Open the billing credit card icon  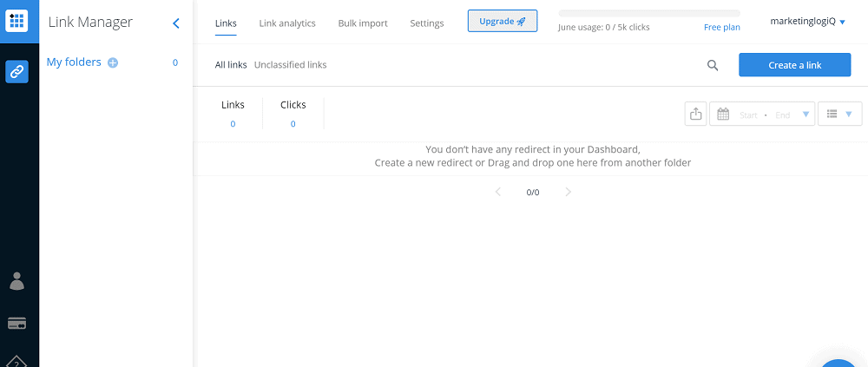pyautogui.click(x=17, y=324)
